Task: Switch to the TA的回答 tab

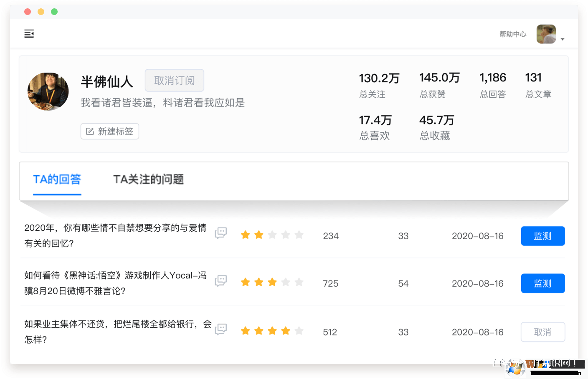Action: [57, 179]
